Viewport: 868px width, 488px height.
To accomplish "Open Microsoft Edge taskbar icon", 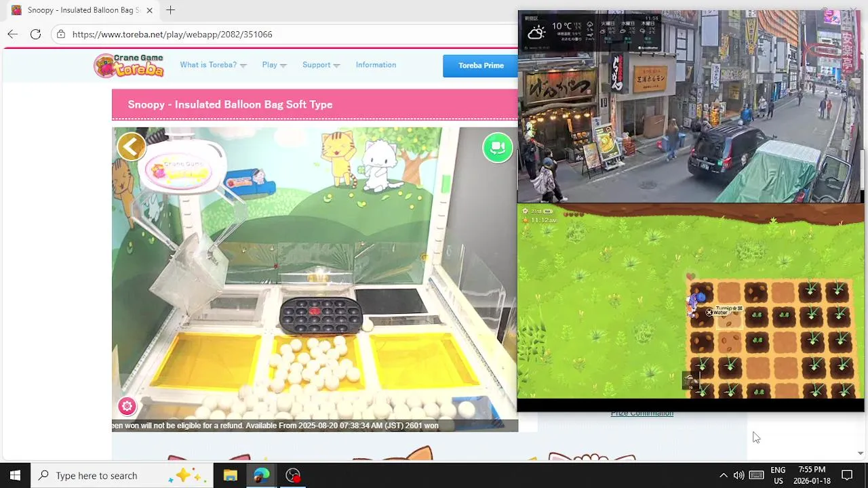I will (x=262, y=476).
